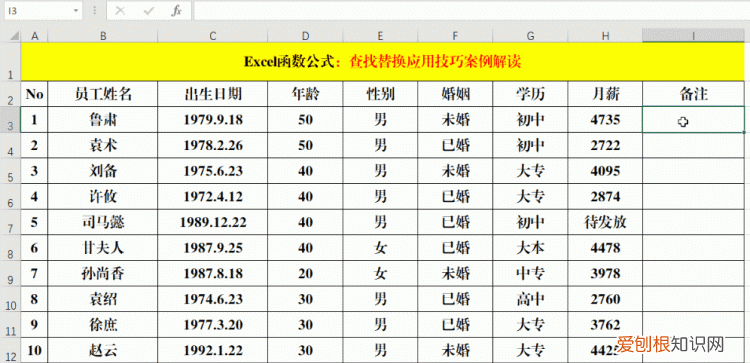Click the 月薪 header cell
The height and width of the screenshot is (363, 750).
[x=606, y=94]
